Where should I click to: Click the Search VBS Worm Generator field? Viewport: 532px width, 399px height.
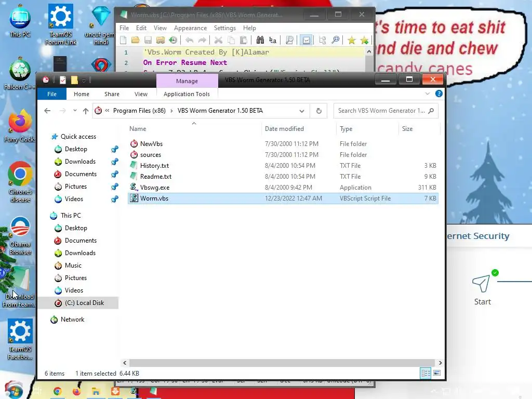coord(386,111)
